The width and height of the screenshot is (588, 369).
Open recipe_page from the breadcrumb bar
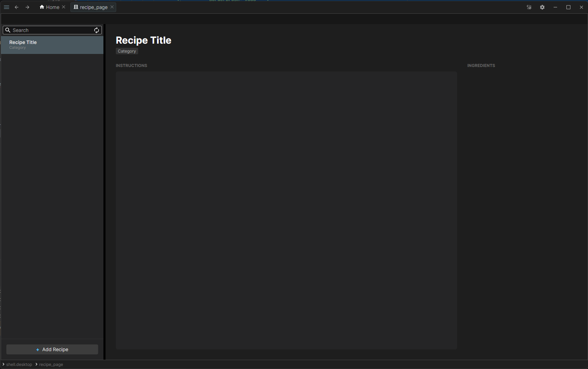tap(51, 364)
